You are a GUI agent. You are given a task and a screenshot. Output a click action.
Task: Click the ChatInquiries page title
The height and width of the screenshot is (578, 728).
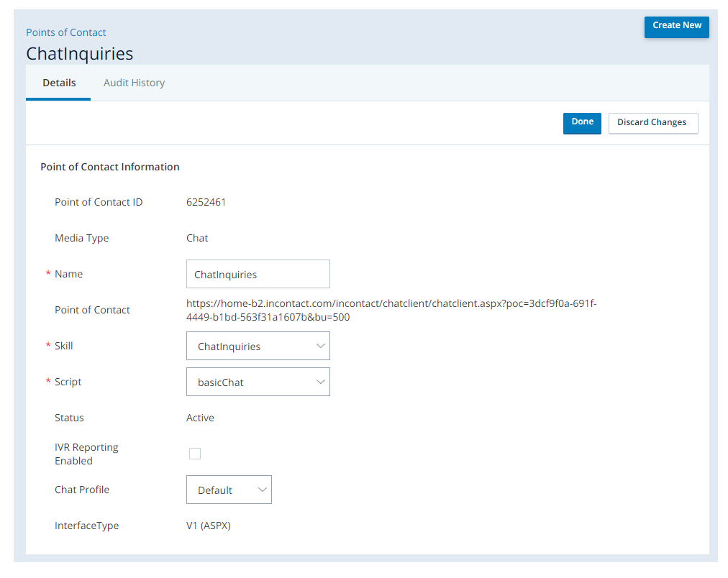point(79,54)
